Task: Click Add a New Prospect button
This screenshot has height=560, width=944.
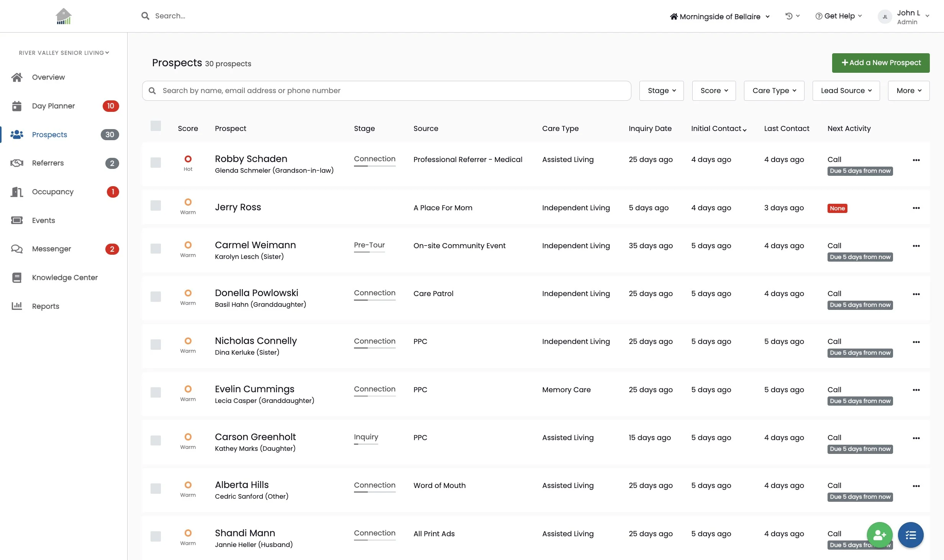Action: [881, 63]
